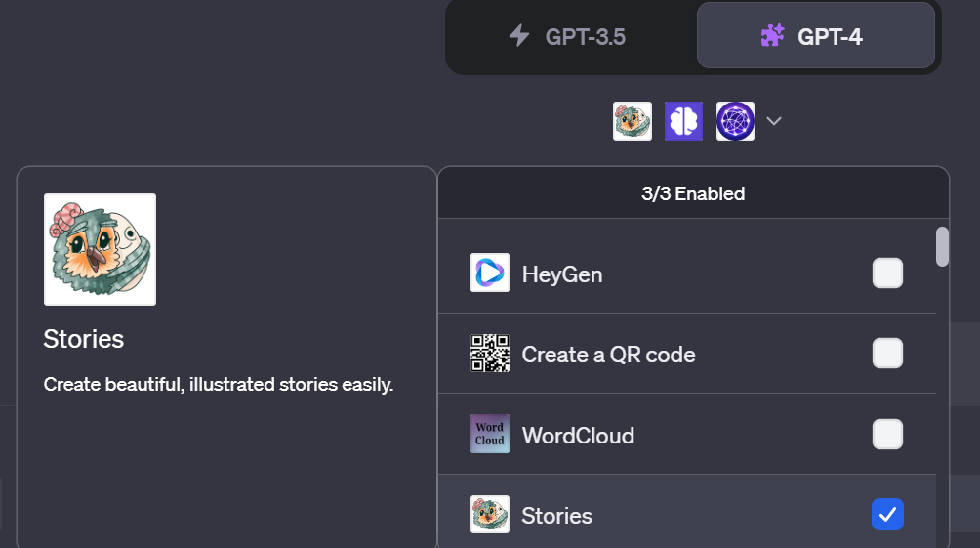Click the 'HeyGen' plugin name
Screen dimensions: 980x548
pyautogui.click(x=562, y=274)
